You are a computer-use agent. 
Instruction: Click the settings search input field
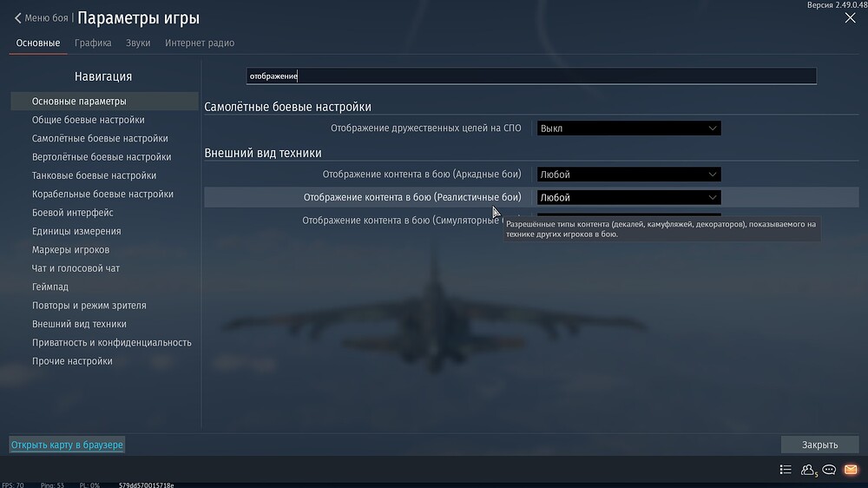pos(531,76)
